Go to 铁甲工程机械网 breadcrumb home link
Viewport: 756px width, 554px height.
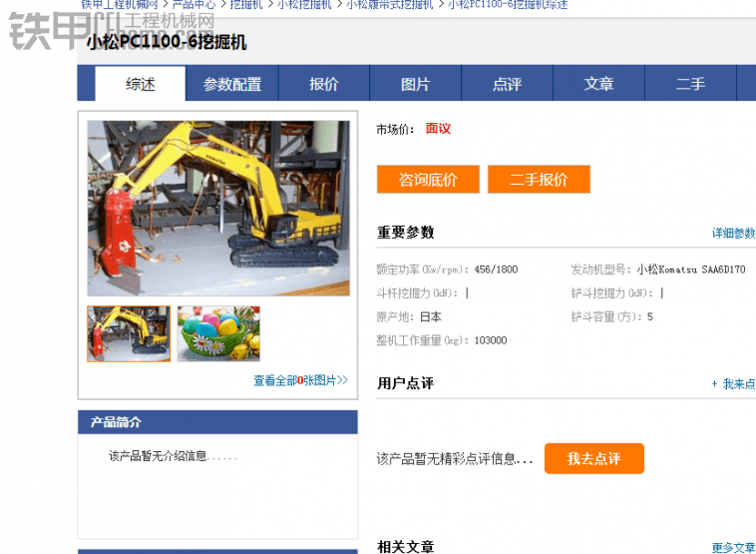click(x=120, y=5)
